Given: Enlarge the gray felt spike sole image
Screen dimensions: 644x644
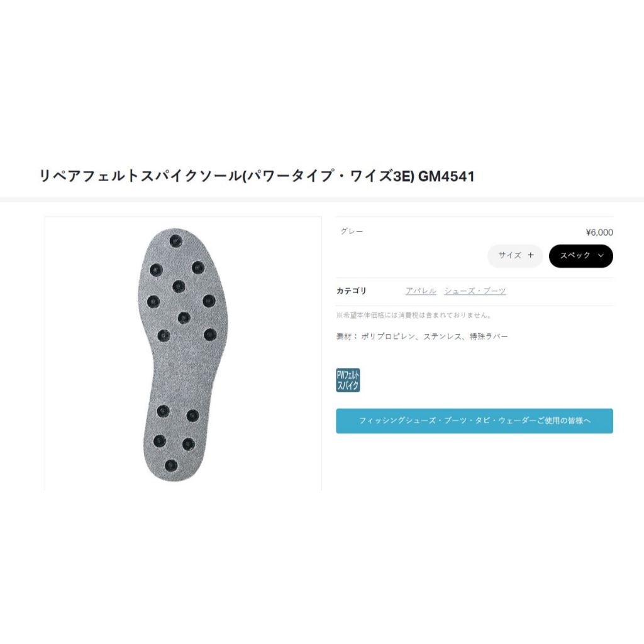Looking at the screenshot, I should 183,355.
